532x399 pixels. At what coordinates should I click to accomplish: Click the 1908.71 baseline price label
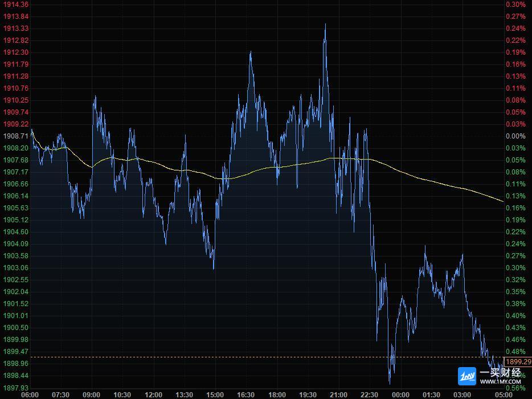[x=15, y=136]
